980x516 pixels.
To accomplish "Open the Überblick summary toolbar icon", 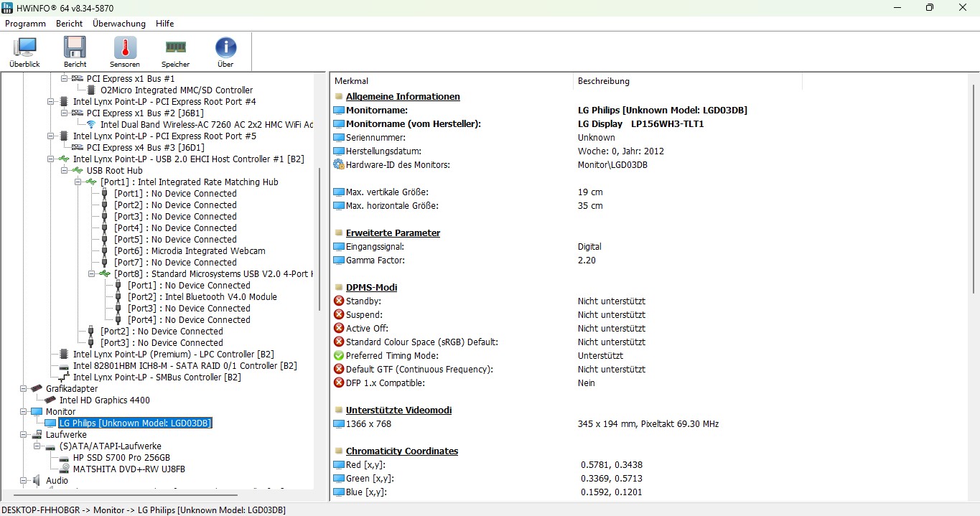I will [x=24, y=52].
